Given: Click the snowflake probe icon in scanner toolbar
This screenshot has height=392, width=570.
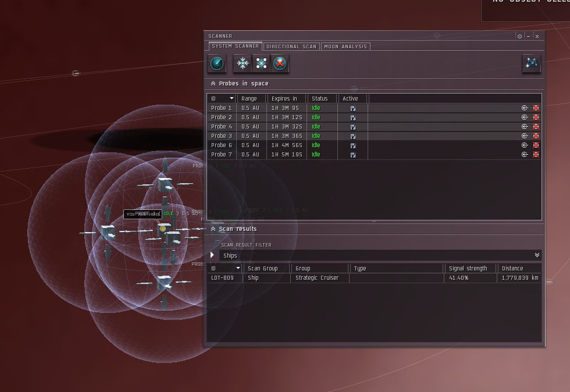Looking at the screenshot, I should (x=243, y=63).
